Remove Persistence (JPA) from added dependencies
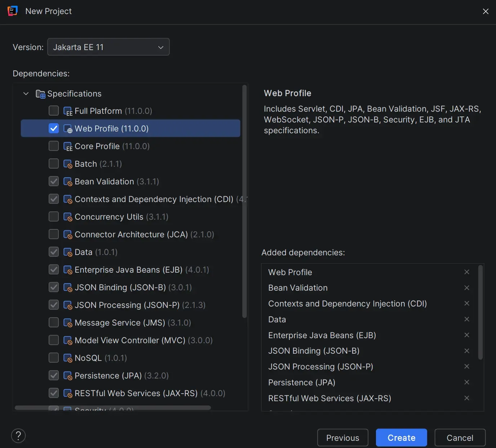This screenshot has height=448, width=496. (x=467, y=382)
